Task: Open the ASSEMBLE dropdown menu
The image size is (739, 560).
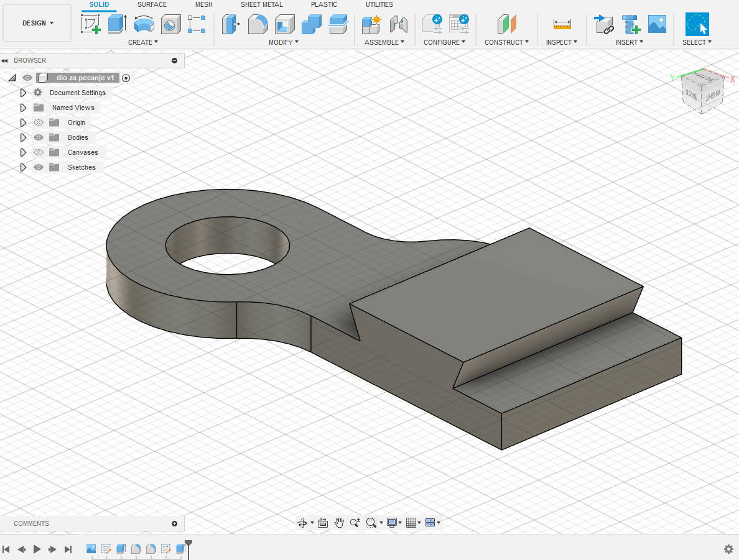Action: 384,42
